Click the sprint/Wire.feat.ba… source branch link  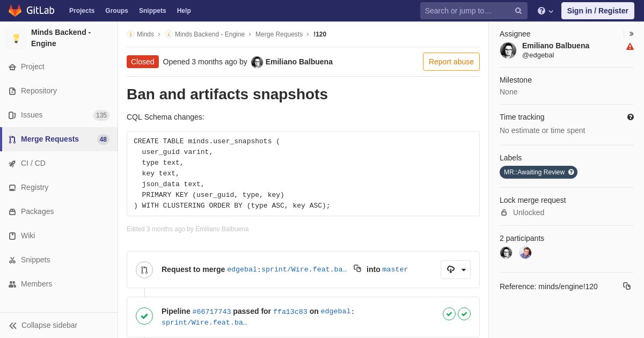pyautogui.click(x=304, y=269)
